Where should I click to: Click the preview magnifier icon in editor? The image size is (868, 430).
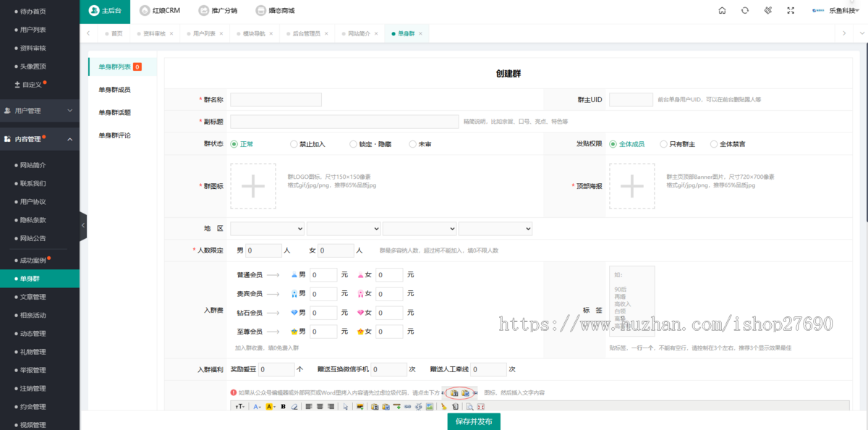469,407
